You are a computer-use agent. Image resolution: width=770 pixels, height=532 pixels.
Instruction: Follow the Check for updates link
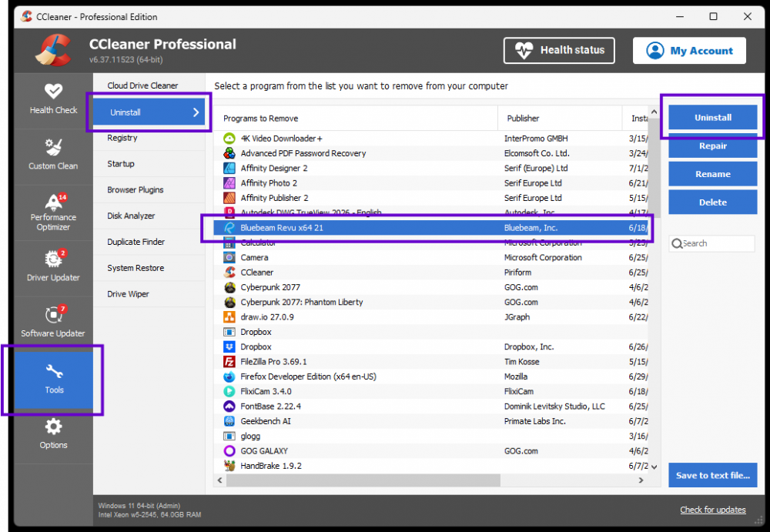pyautogui.click(x=712, y=510)
